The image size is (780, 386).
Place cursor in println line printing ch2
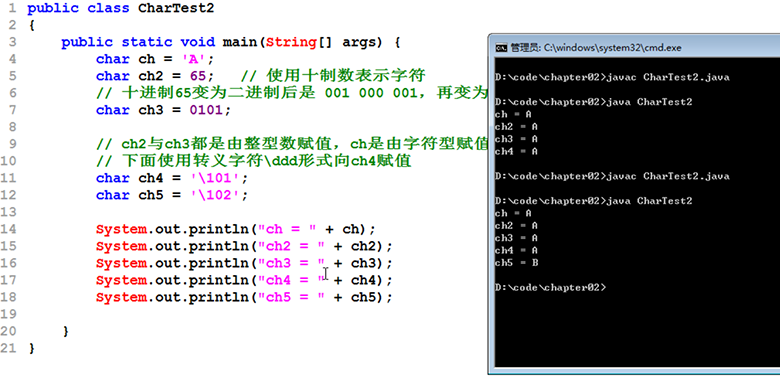point(244,246)
